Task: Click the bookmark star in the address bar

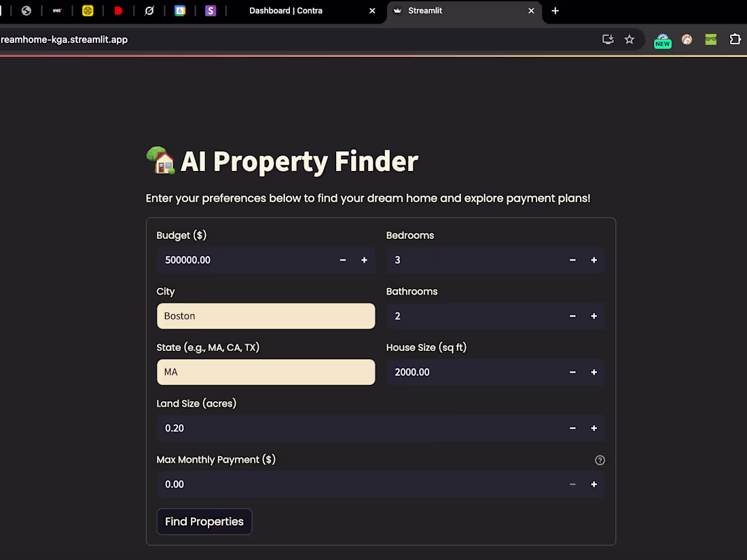Action: tap(630, 39)
